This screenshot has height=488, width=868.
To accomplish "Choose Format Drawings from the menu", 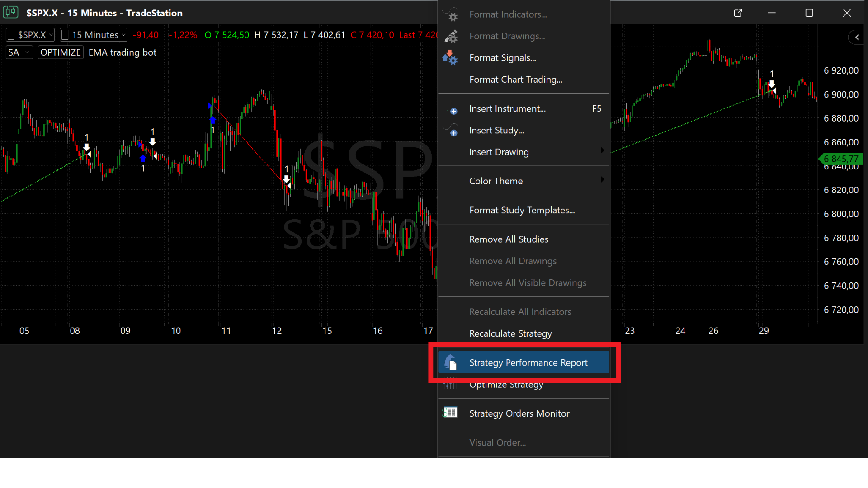I will [x=524, y=36].
